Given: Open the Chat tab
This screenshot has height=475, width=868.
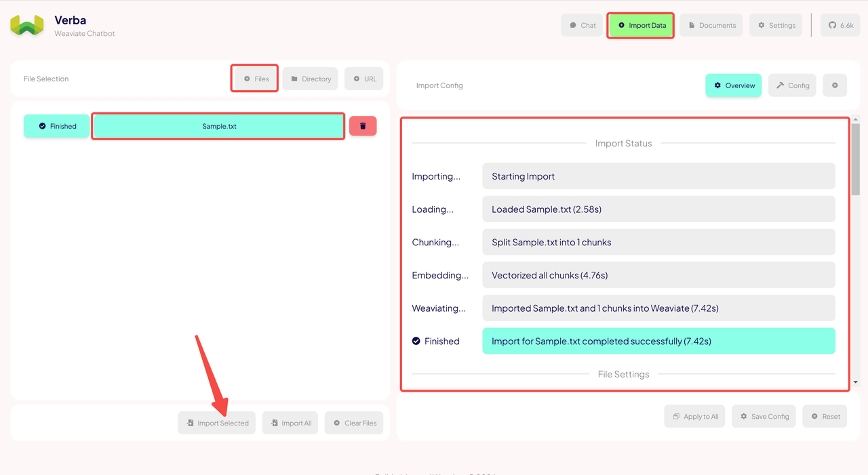Looking at the screenshot, I should 582,25.
